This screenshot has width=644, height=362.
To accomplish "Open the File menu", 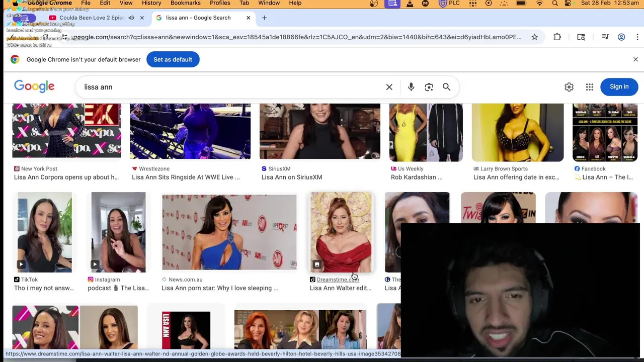I will pyautogui.click(x=86, y=3).
